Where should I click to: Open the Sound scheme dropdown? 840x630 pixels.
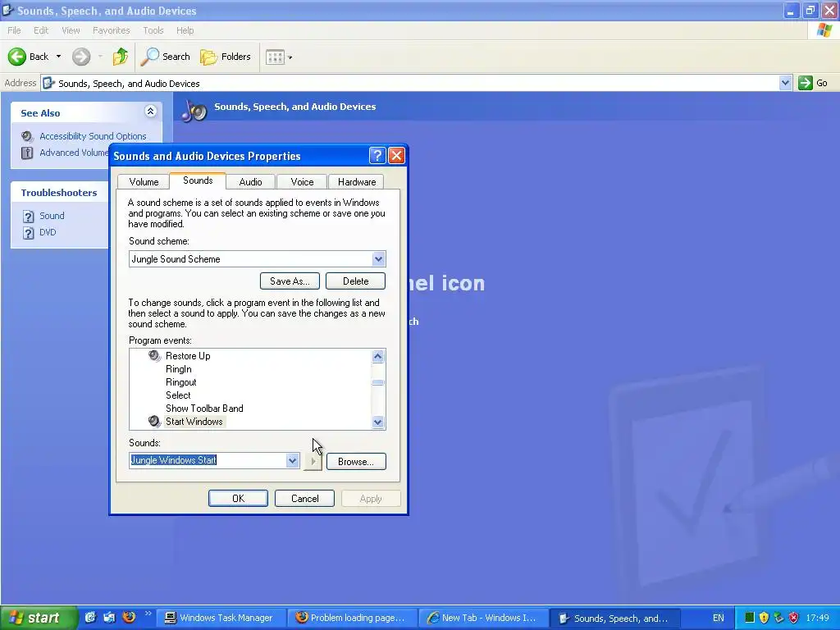tap(378, 259)
